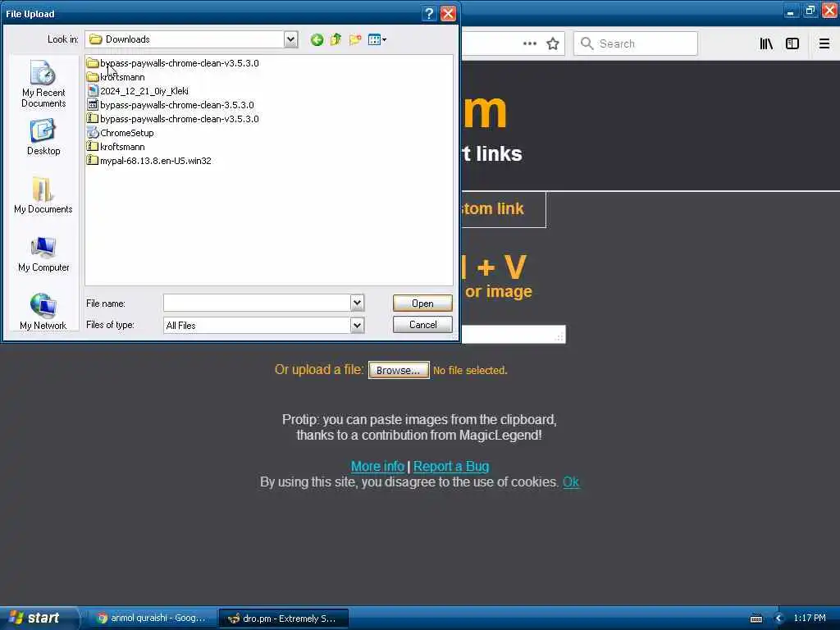Open the View menu icon
The image size is (840, 630).
pos(377,39)
